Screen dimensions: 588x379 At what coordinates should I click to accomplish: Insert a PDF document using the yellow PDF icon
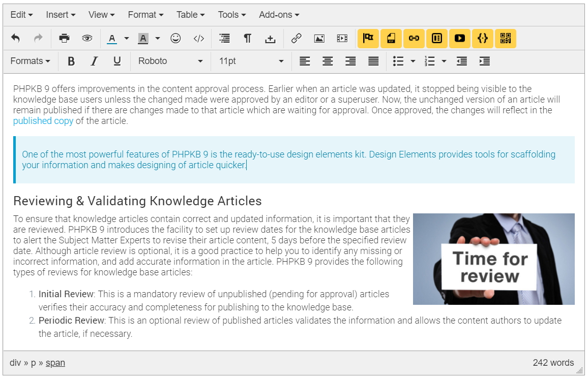(x=391, y=38)
